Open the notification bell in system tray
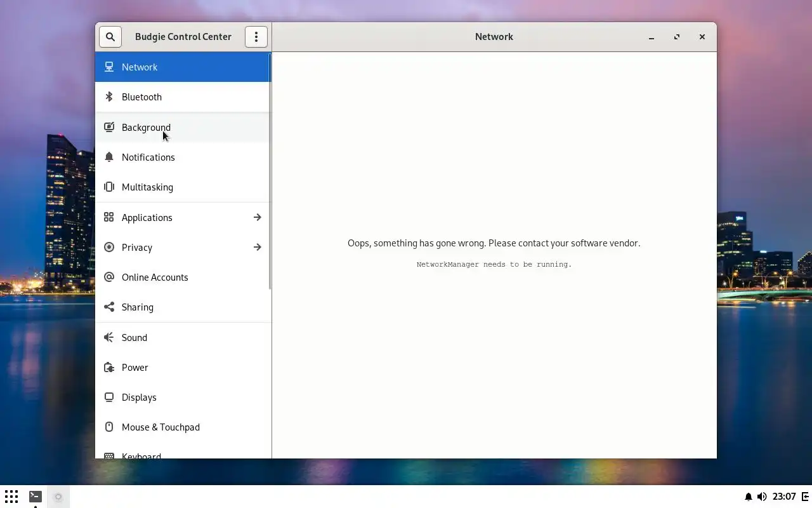812x508 pixels. 749,497
